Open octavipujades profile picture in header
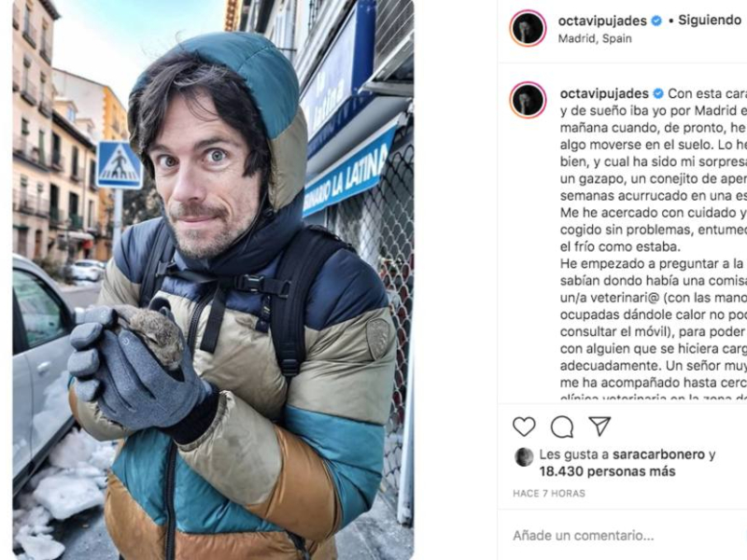The image size is (747, 560). coord(528,28)
